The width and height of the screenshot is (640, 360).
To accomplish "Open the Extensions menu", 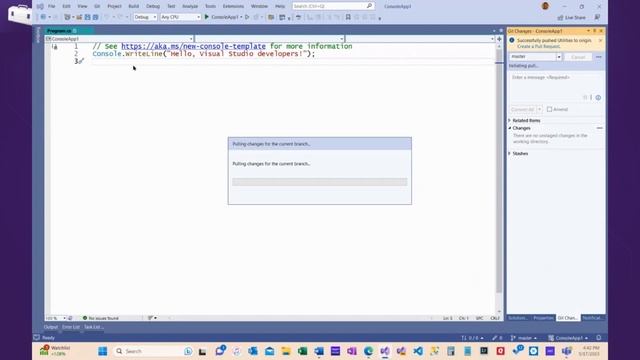I will click(x=233, y=6).
